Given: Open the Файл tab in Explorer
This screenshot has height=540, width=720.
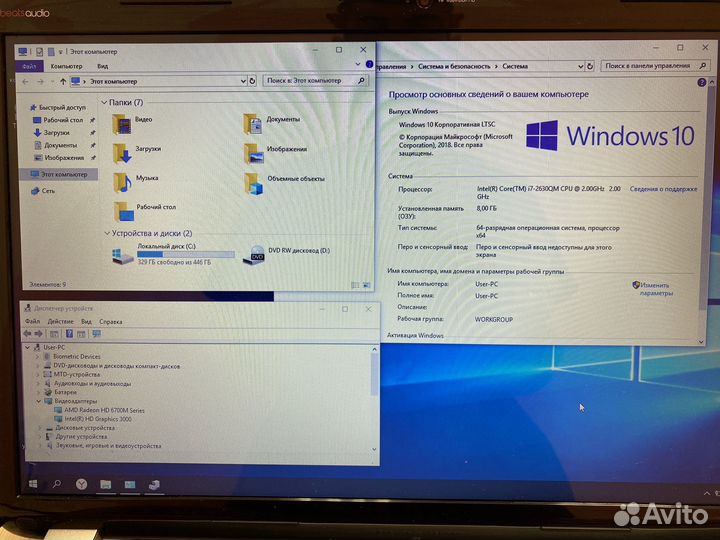Looking at the screenshot, I should click(29, 66).
